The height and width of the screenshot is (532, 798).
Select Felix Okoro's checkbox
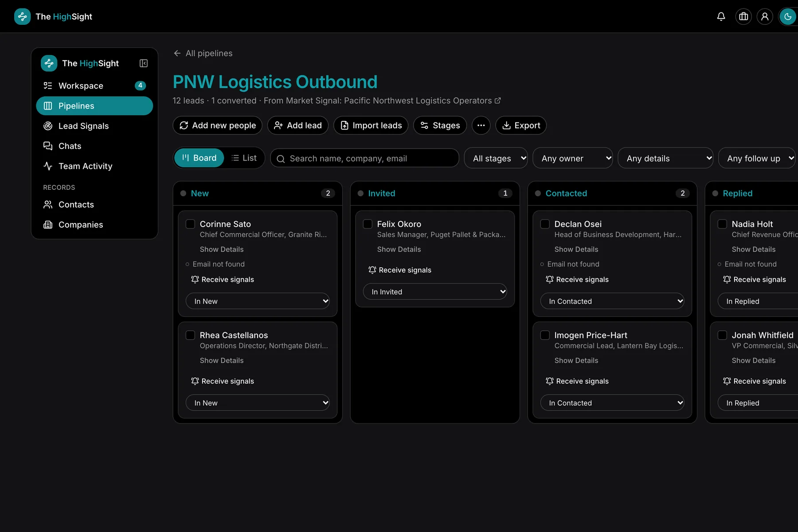(x=368, y=224)
